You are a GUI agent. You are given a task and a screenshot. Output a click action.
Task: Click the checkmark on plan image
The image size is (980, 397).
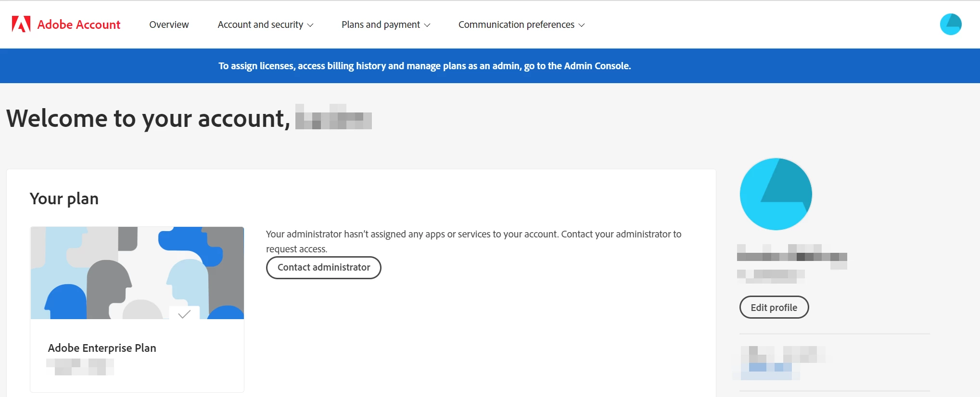tap(184, 314)
